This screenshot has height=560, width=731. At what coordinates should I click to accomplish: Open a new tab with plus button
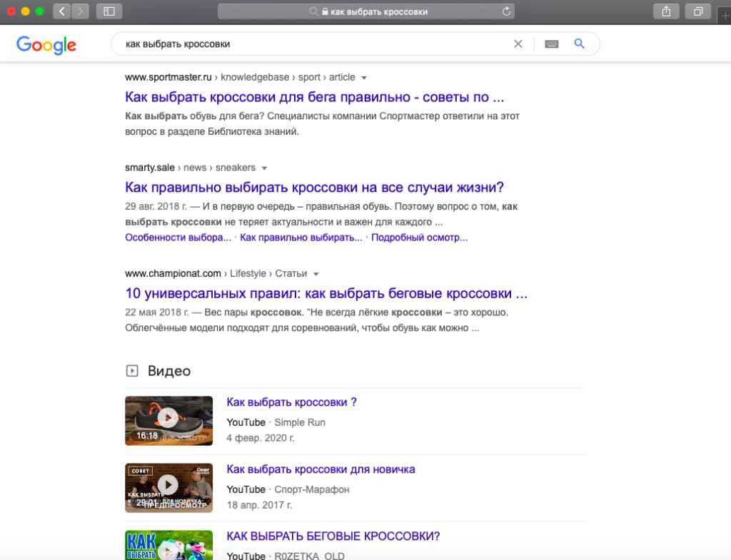725,16
